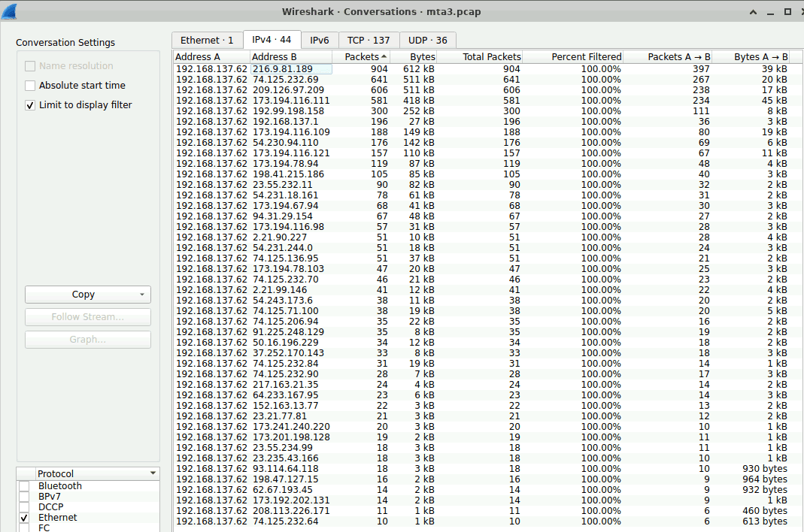
Task: Open the UDP · 36 tab
Action: coord(428,40)
